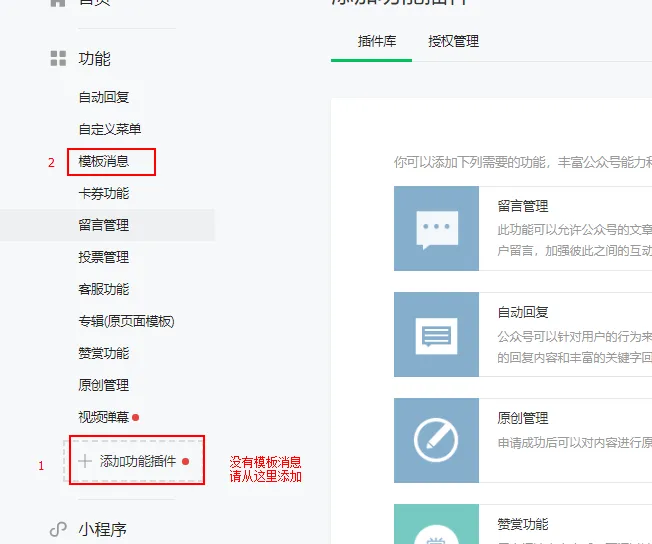Image resolution: width=652 pixels, height=544 pixels.
Task: Click the plus icon beside 添加功能插件
Action: [85, 461]
